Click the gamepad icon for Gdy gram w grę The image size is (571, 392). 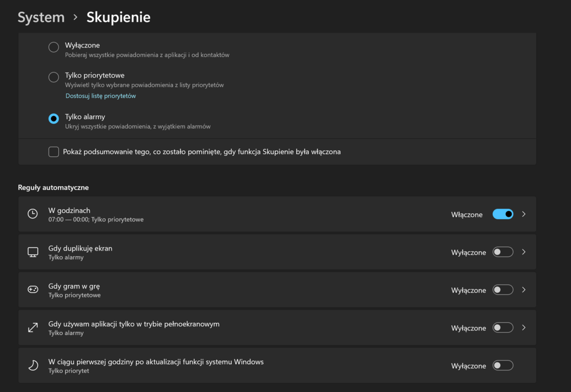33,290
